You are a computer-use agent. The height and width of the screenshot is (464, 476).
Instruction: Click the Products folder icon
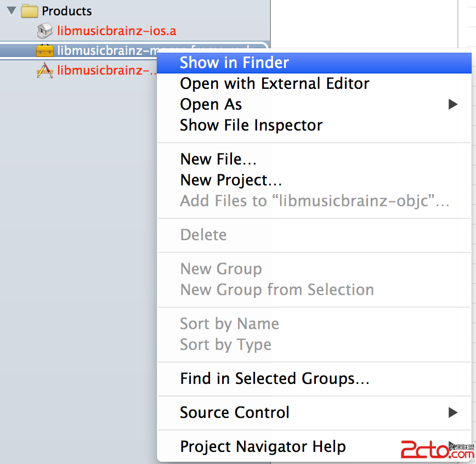(30, 11)
